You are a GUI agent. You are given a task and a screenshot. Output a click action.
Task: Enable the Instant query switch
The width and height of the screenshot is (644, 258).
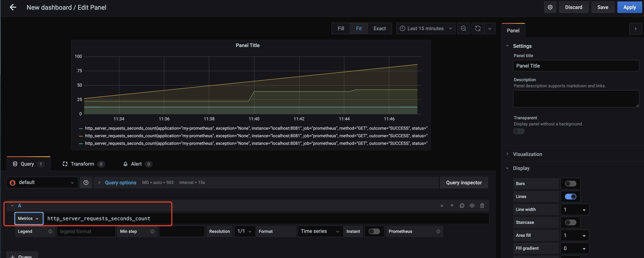point(374,231)
